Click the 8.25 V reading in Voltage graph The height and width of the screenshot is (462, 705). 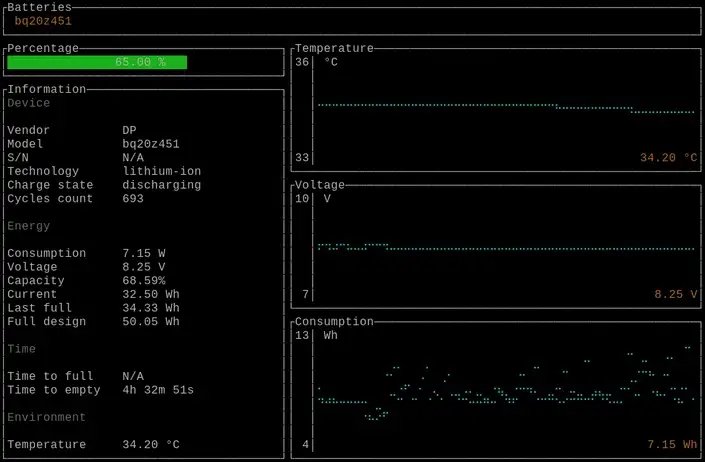[676, 294]
